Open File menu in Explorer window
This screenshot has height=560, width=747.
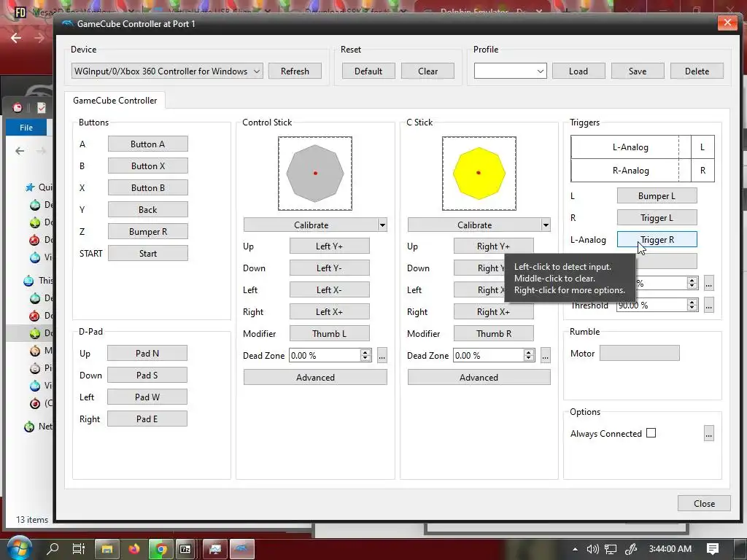tap(26, 128)
